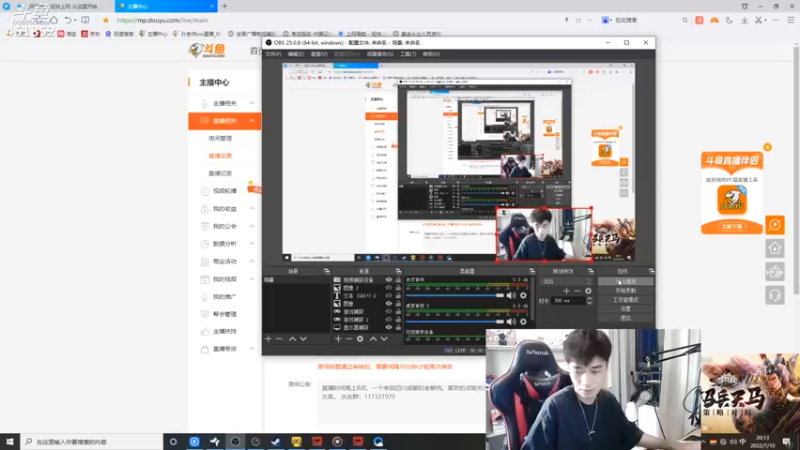Open source properties gear in Sources panel
The width and height of the screenshot is (800, 450).
360,339
